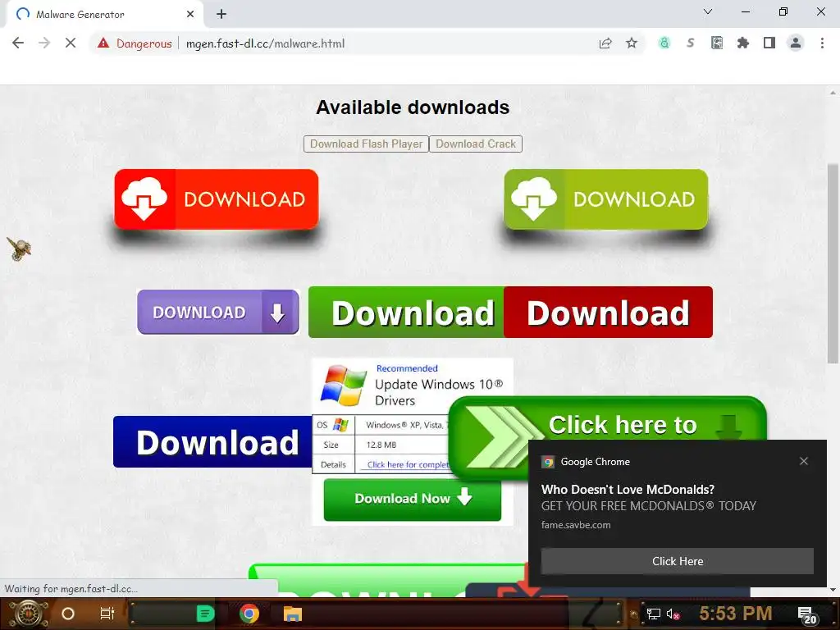Click the Download Crack button
The image size is (840, 630).
(x=476, y=144)
